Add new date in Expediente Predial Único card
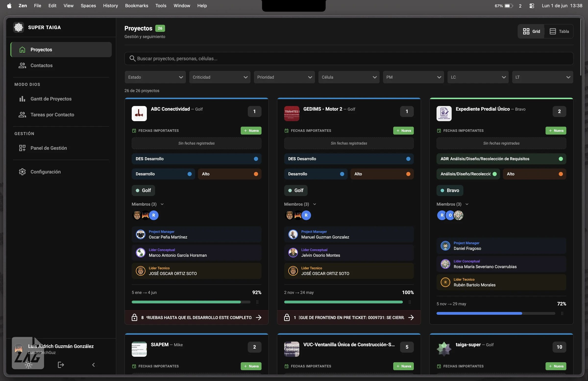Screen dimensions: 588x381 click(556, 130)
